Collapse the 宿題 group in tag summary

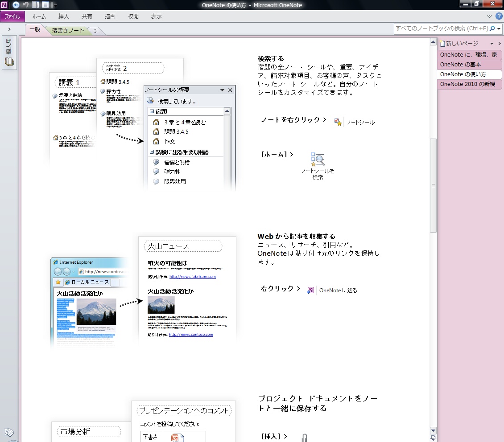pos(152,111)
